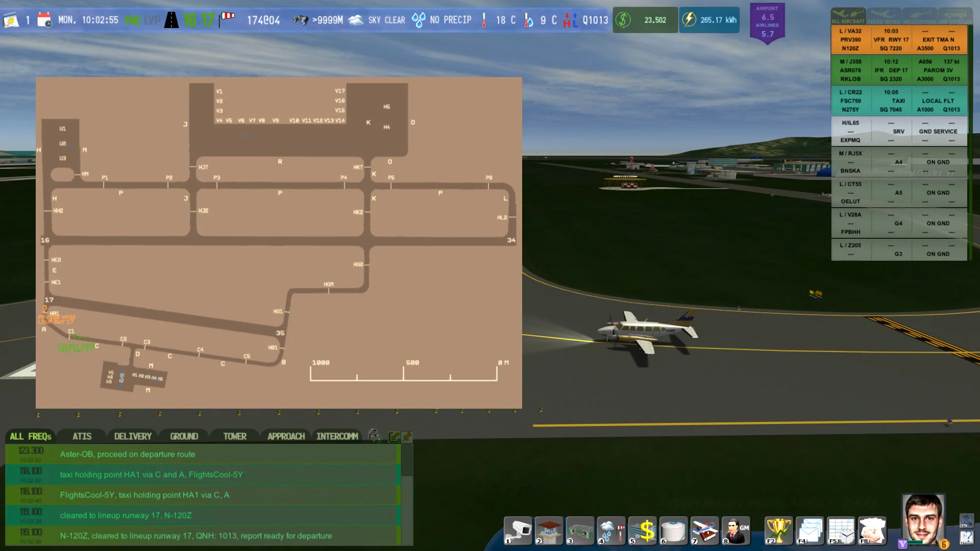Open the GM general manager icon (button 8)
Viewport: 980px width, 551px height.
[736, 531]
